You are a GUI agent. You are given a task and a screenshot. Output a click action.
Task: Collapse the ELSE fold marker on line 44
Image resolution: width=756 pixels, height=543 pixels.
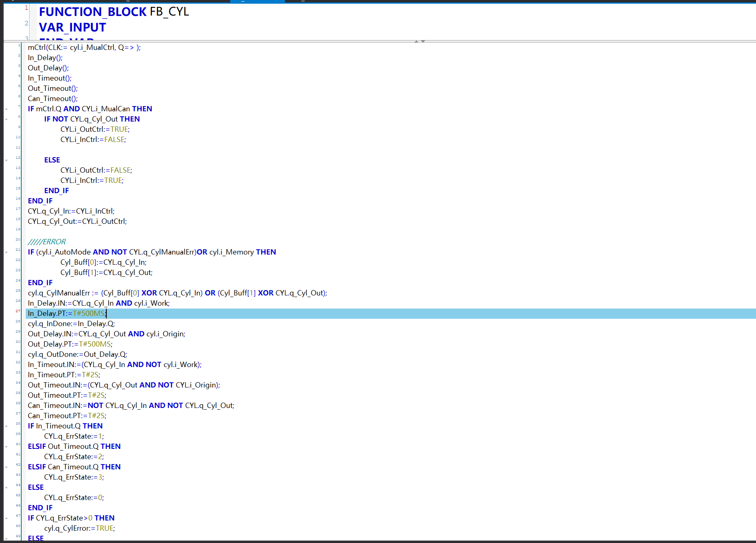pos(7,488)
